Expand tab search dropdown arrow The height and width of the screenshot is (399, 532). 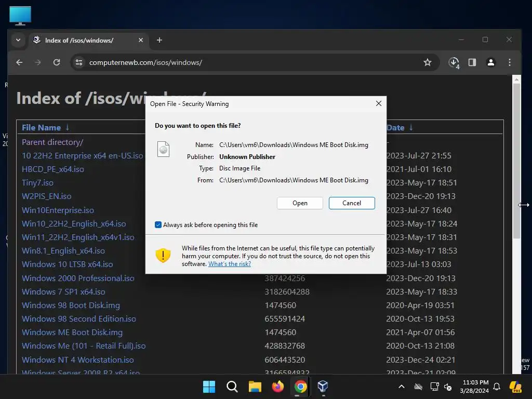coord(18,40)
